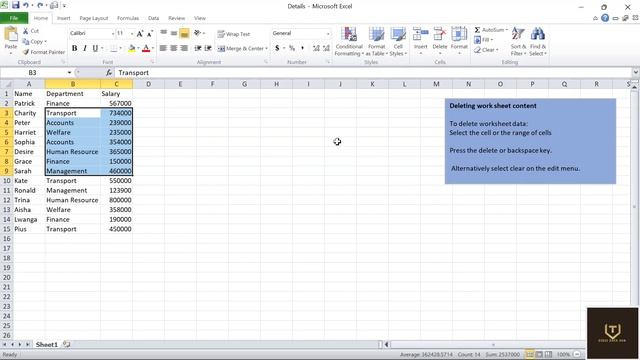Viewport: 640px width, 360px height.
Task: Switch to the Data tab
Action: (153, 18)
